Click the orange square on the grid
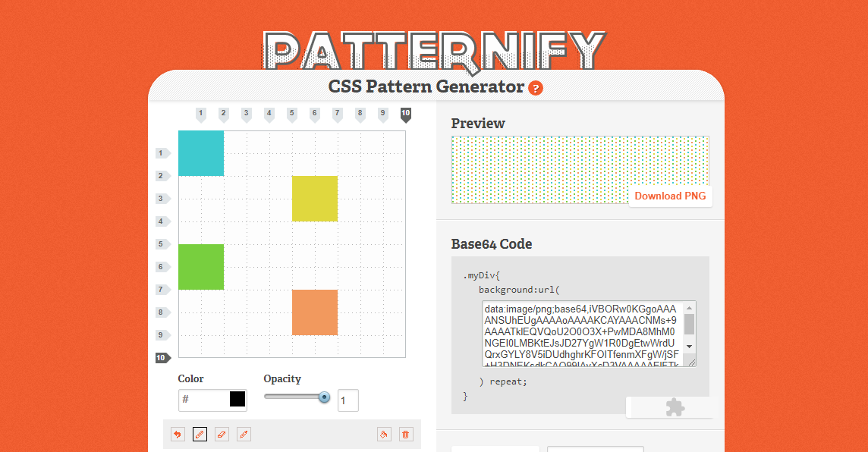 [x=314, y=312]
